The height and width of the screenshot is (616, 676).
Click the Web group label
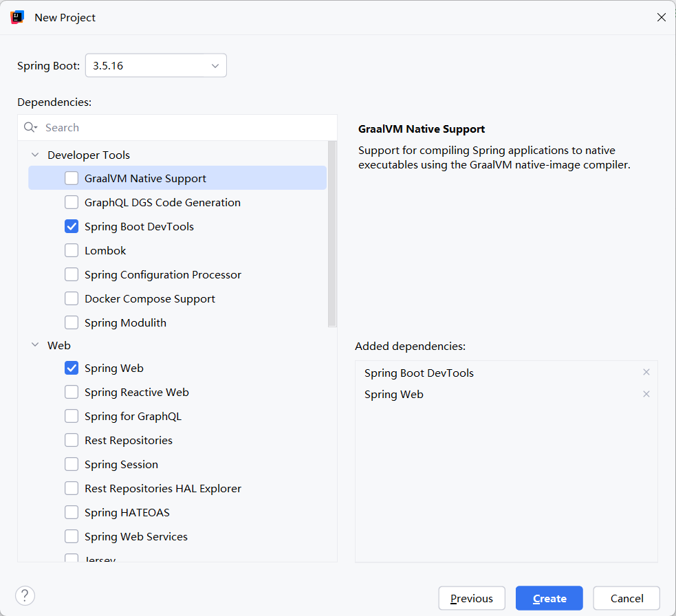point(59,345)
